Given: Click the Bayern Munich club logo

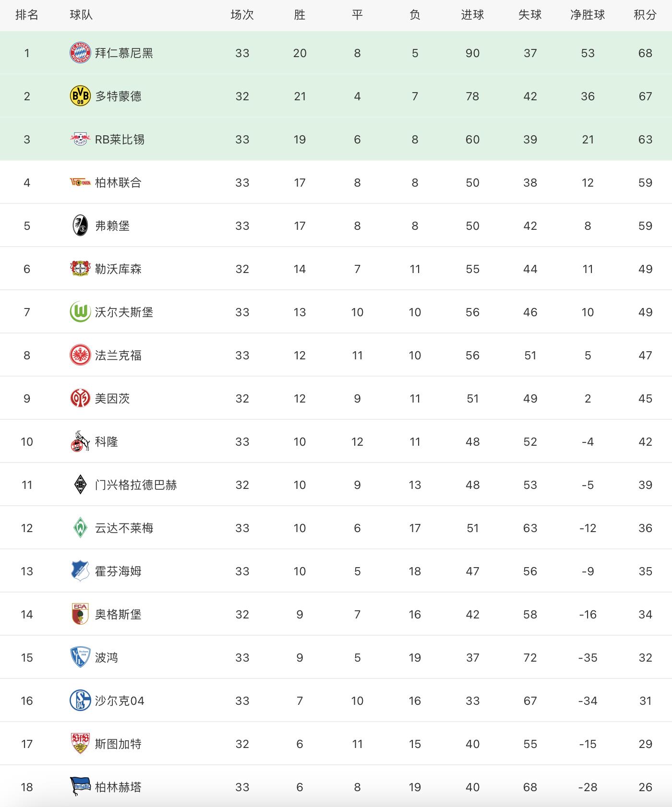Looking at the screenshot, I should [80, 53].
